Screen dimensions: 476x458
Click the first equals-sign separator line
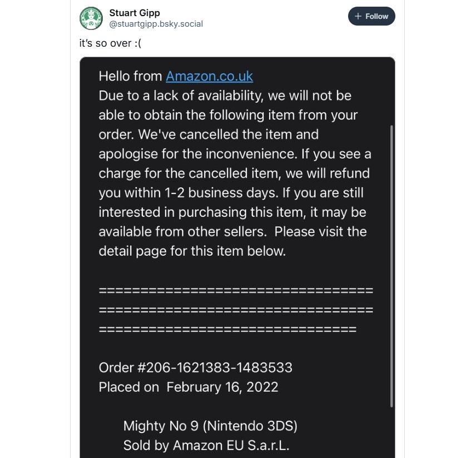click(236, 291)
